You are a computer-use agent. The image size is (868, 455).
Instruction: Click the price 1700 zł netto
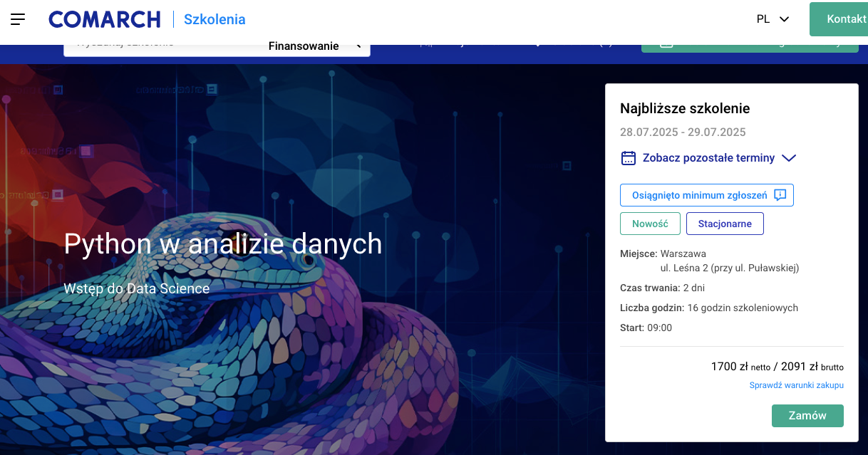point(740,367)
